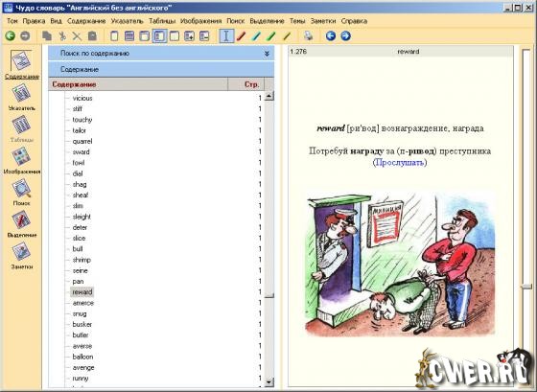
Task: Toggle the text cursor selection tool
Action: click(x=226, y=35)
